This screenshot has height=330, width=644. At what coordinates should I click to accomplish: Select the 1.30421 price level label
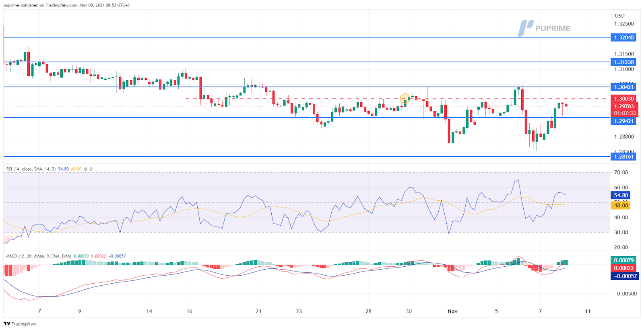coord(623,87)
